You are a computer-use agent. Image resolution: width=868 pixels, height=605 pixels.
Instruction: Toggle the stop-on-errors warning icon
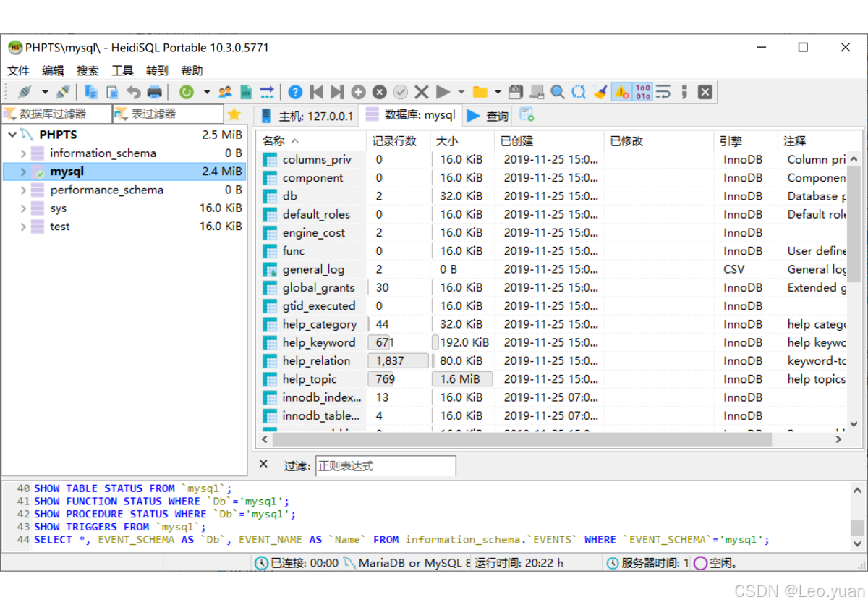click(621, 92)
